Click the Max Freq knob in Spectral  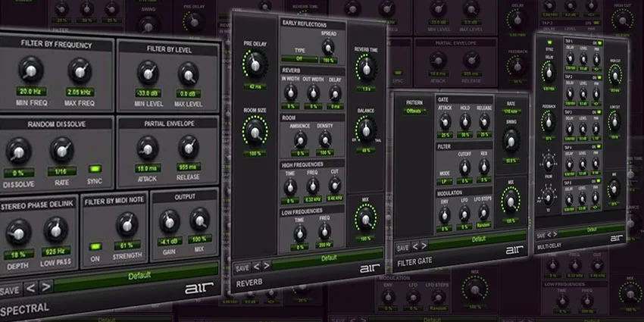click(80, 71)
